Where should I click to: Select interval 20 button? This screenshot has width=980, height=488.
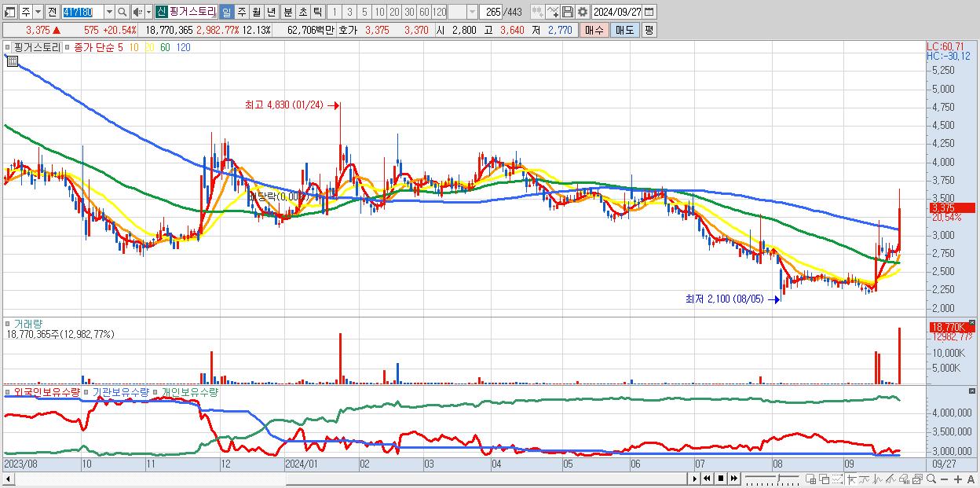tap(394, 12)
